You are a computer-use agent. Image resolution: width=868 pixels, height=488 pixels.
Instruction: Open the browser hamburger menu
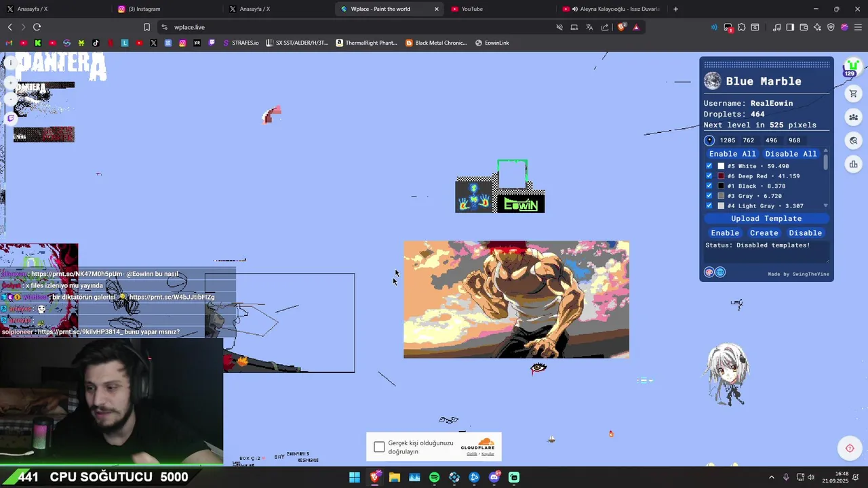click(x=858, y=27)
